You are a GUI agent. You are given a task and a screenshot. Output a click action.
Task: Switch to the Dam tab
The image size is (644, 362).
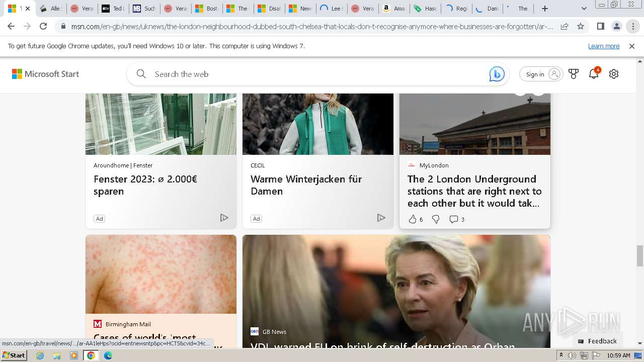coord(487,9)
